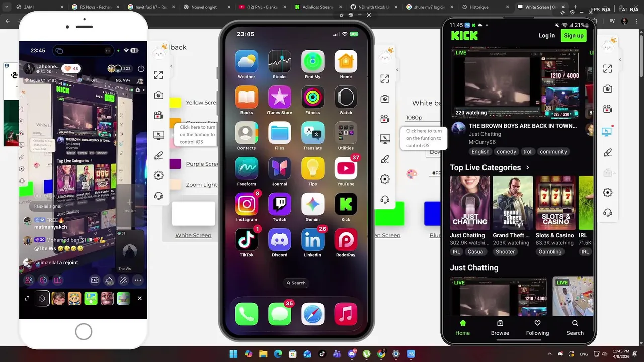Viewport: 644px width, 362px height.
Task: Open Instagram on the iPhone home screen
Action: point(247,204)
